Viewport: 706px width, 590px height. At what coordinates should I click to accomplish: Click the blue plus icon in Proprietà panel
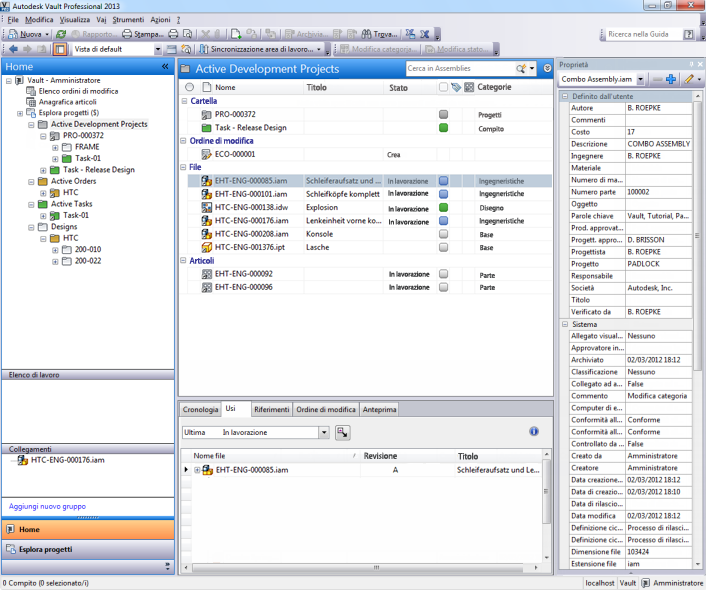click(671, 79)
